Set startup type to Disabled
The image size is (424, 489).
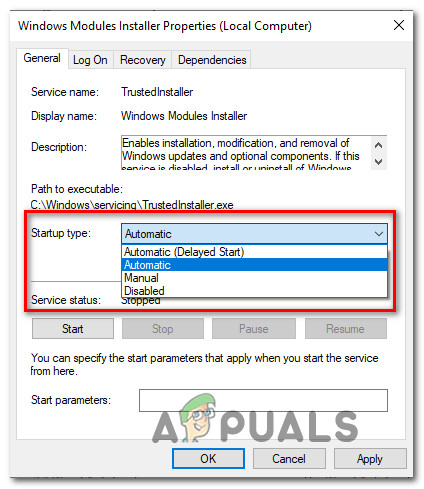[x=255, y=290]
